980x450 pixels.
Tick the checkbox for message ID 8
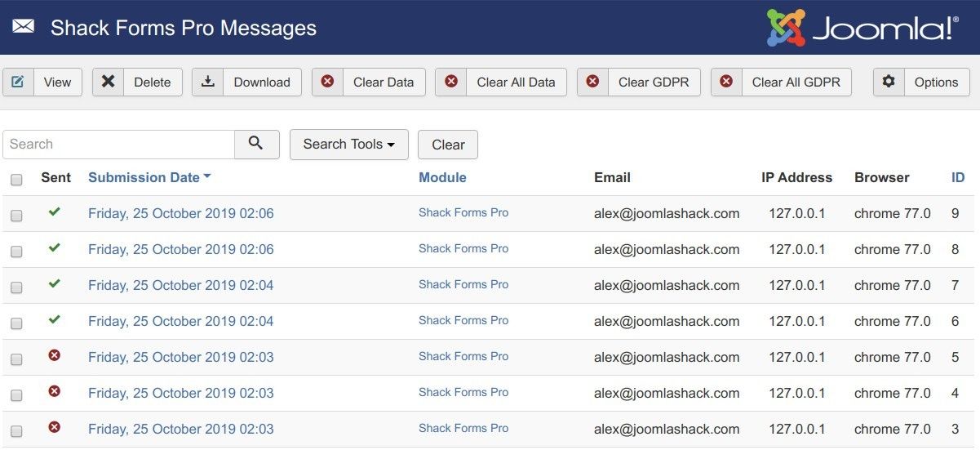pyautogui.click(x=16, y=252)
